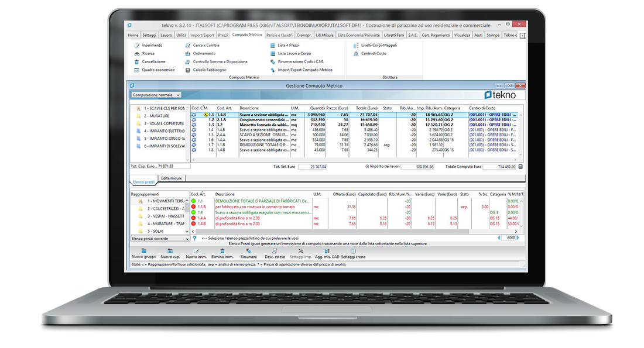Select price row 1.4.A di profondità

pyautogui.click(x=354, y=218)
